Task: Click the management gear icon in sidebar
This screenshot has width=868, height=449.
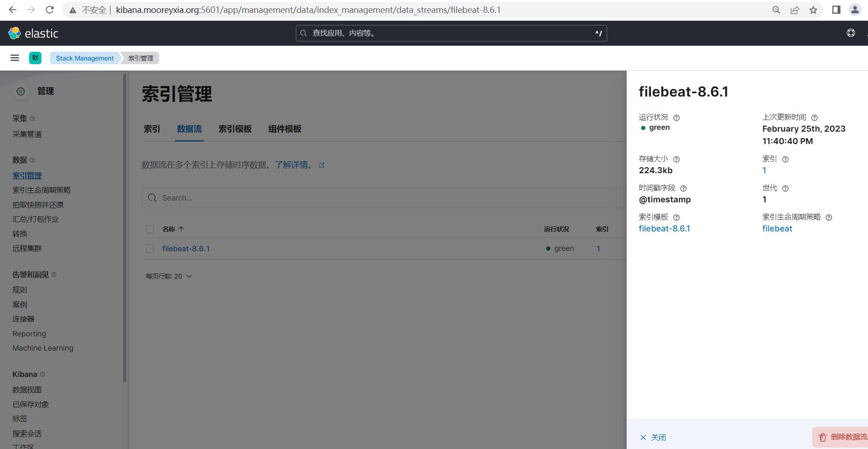Action: pos(21,91)
